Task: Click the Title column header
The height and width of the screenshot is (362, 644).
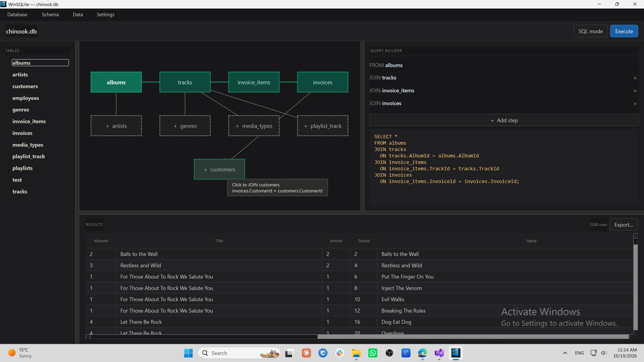Action: pyautogui.click(x=219, y=241)
